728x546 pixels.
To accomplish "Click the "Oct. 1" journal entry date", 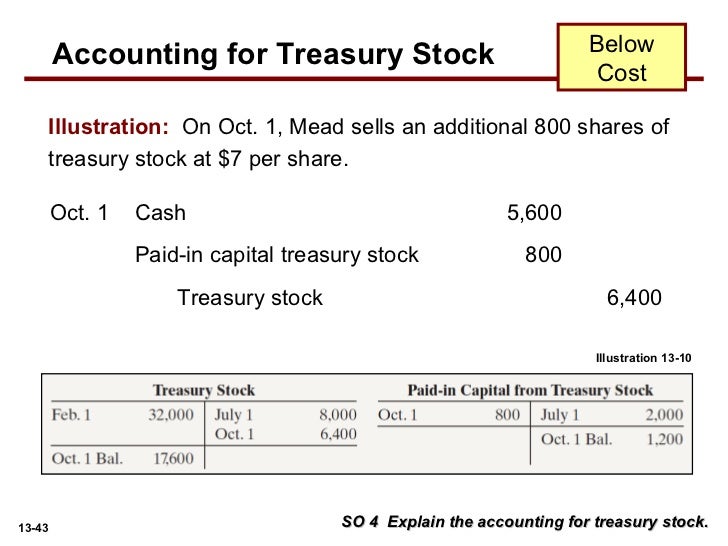I will click(79, 212).
